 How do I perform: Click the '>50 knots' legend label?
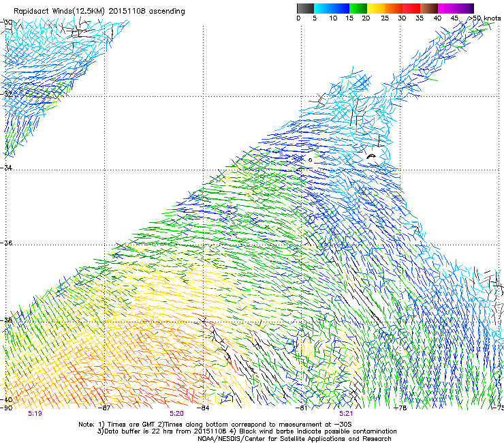[x=484, y=18]
